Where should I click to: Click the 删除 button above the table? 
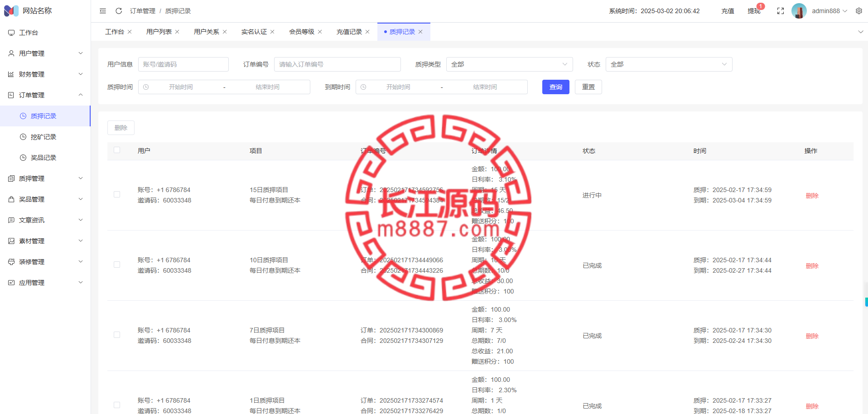(x=121, y=128)
